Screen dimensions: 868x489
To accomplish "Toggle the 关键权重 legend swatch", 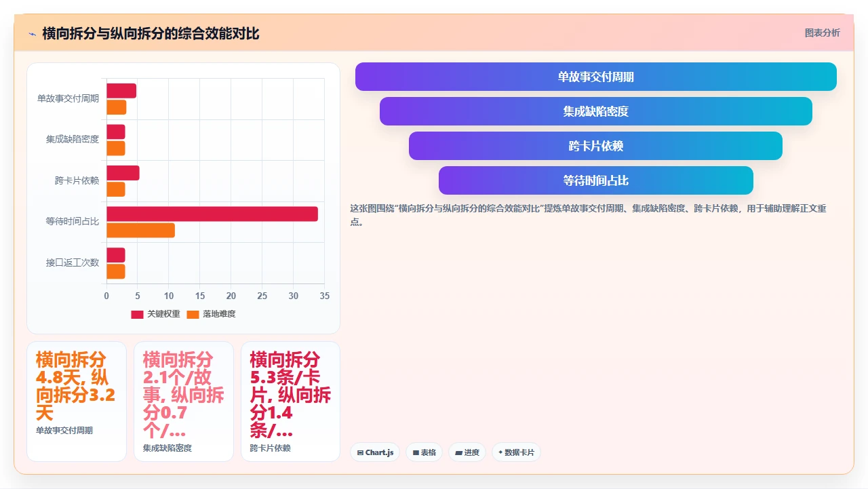I will click(137, 314).
